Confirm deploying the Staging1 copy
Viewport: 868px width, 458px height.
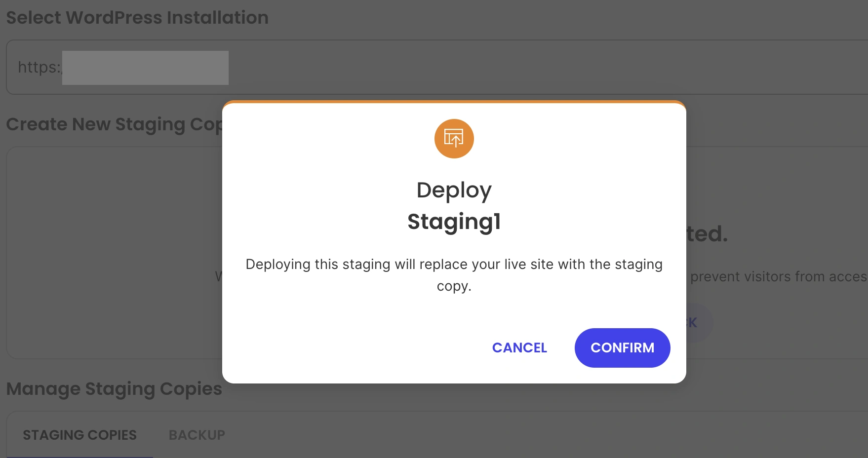click(x=622, y=347)
